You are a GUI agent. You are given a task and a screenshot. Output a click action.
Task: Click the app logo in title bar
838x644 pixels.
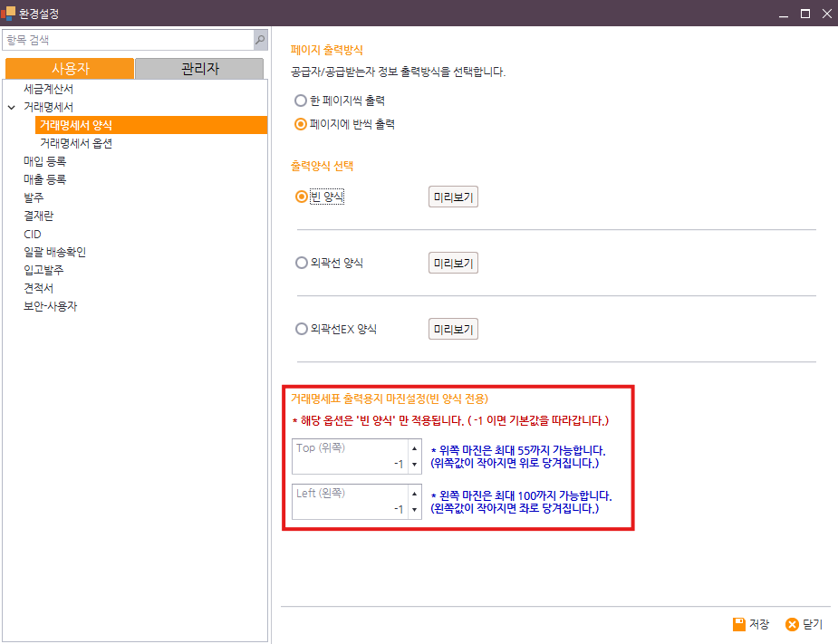8,14
